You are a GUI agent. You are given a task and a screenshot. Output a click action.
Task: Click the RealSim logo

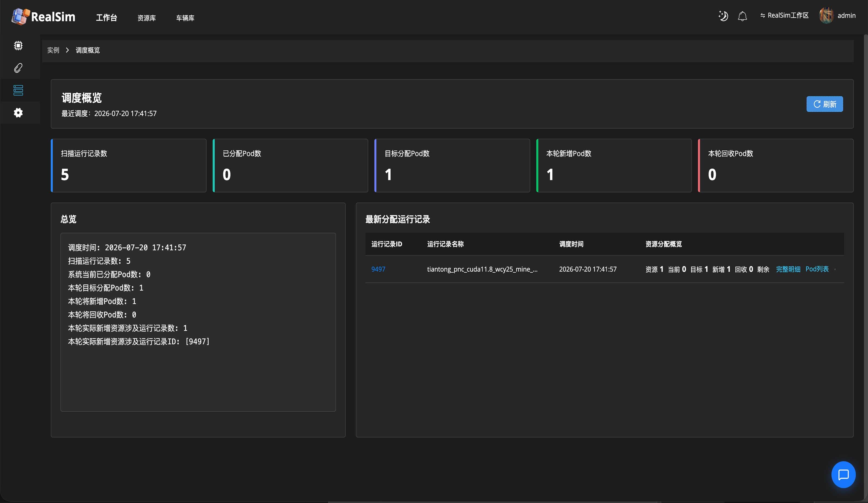(43, 16)
